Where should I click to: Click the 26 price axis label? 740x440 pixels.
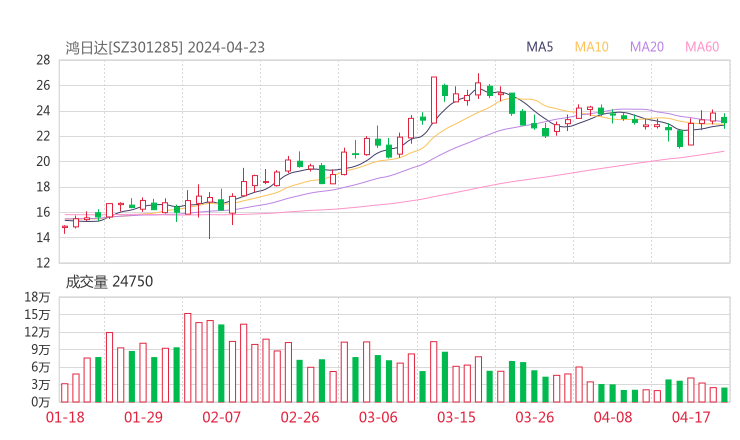[43, 85]
